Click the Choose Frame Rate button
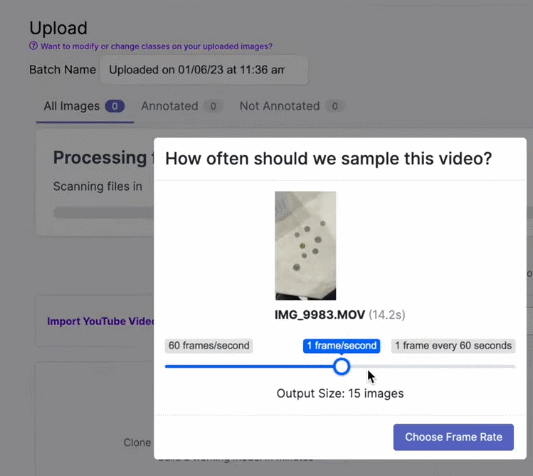This screenshot has width=533, height=476. pyautogui.click(x=453, y=437)
